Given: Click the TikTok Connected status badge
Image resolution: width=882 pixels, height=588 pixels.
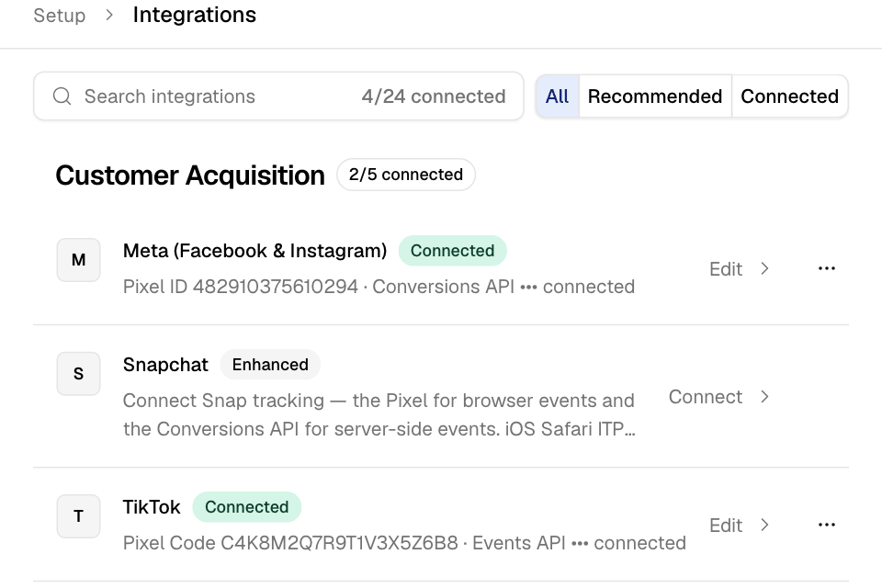Looking at the screenshot, I should pyautogui.click(x=246, y=507).
